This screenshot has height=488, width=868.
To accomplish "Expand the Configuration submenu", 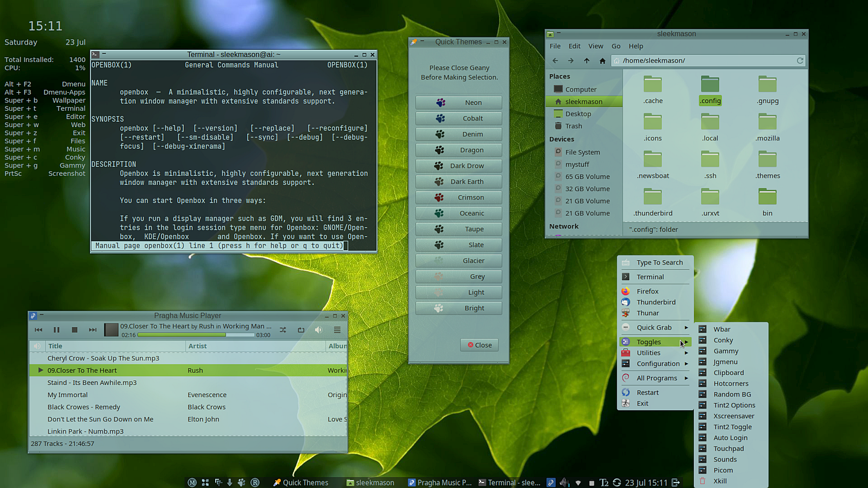I will point(655,363).
